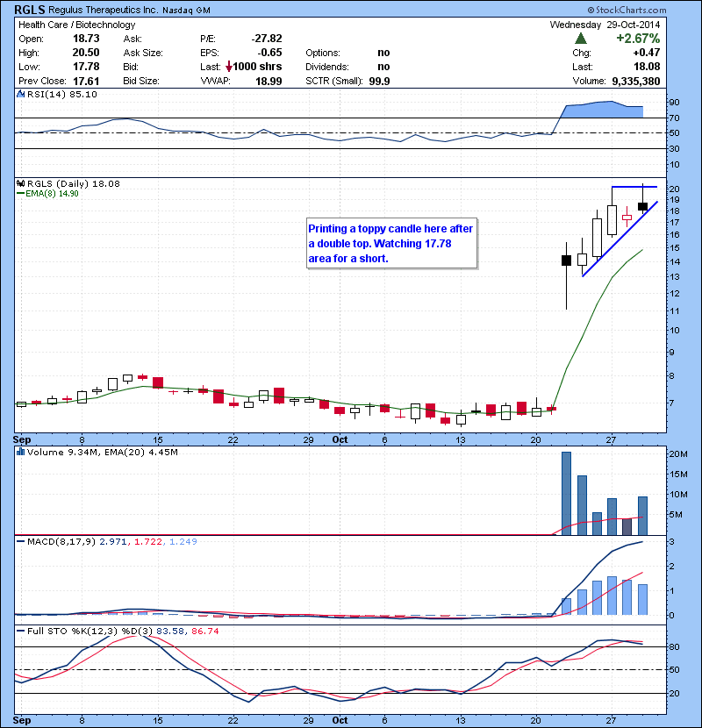Click the tallest MACD histogram bar
This screenshot has height=728, width=702.
tap(612, 596)
